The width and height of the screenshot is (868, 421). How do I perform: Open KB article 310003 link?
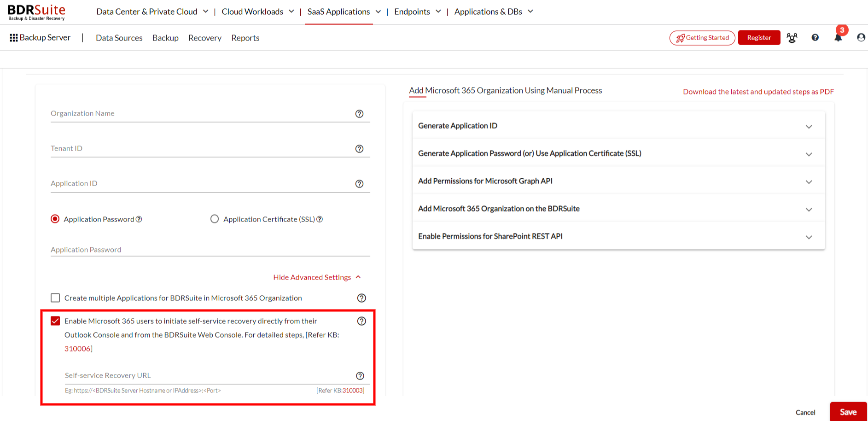(x=353, y=391)
